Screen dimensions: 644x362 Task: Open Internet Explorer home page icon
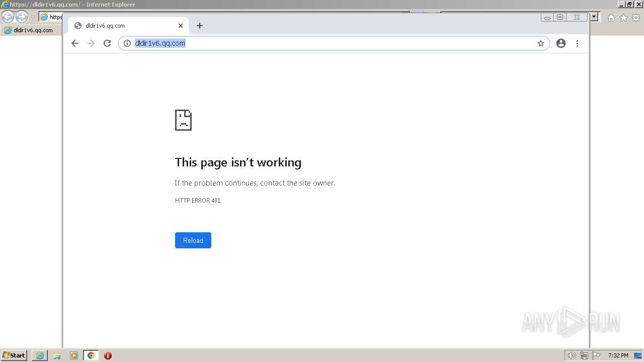pyautogui.click(x=611, y=18)
